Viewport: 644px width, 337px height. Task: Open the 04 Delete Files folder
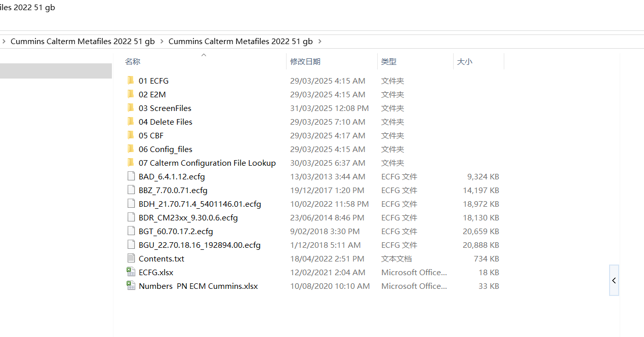(x=165, y=122)
